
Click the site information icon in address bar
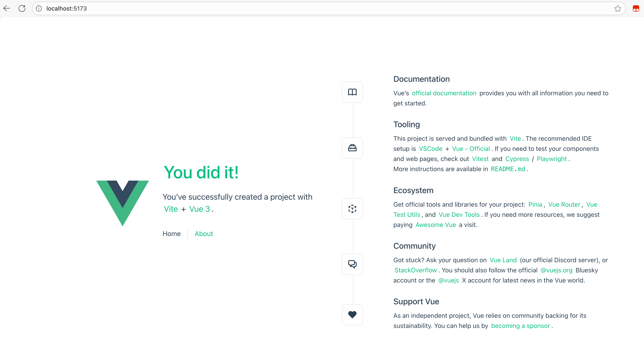(39, 8)
